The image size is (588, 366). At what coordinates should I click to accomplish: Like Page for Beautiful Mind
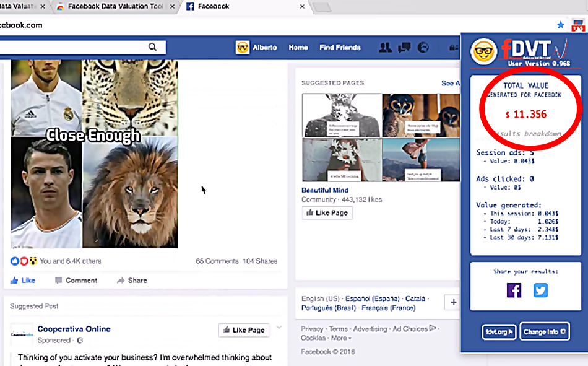tap(327, 213)
